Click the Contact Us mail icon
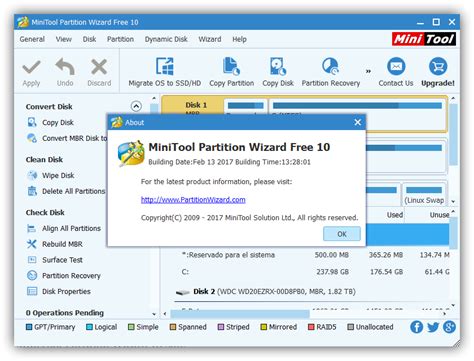 click(396, 66)
